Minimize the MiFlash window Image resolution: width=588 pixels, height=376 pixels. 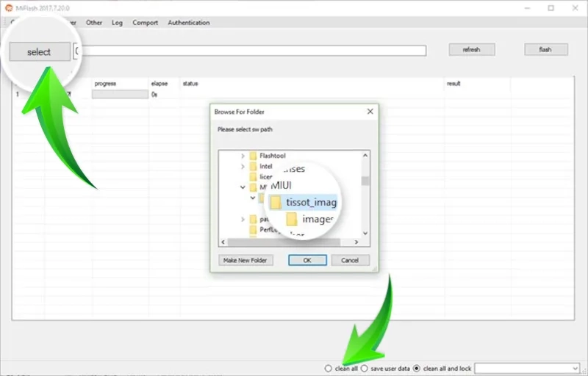point(527,8)
